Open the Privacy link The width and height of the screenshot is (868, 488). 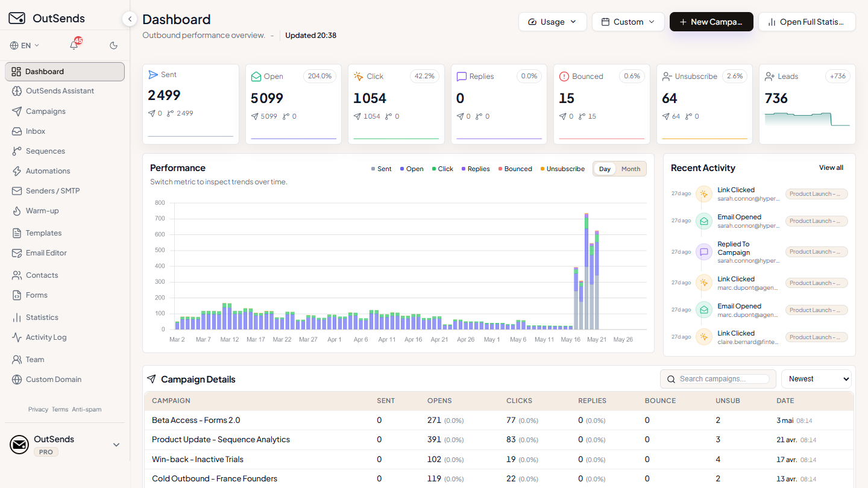click(x=38, y=409)
